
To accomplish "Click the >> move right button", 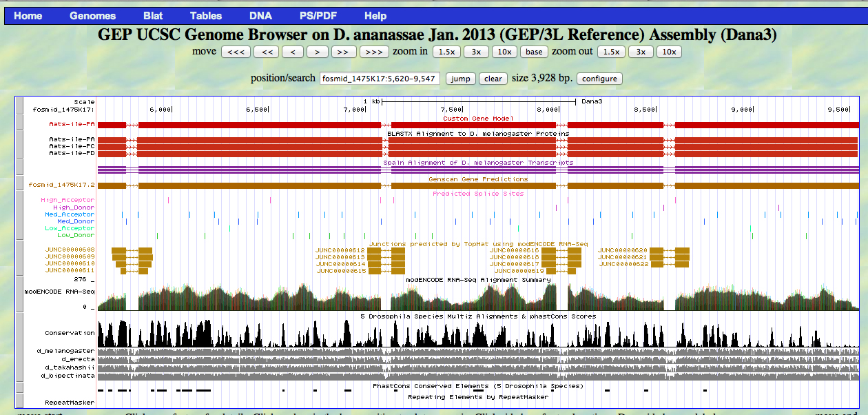I will [x=343, y=52].
